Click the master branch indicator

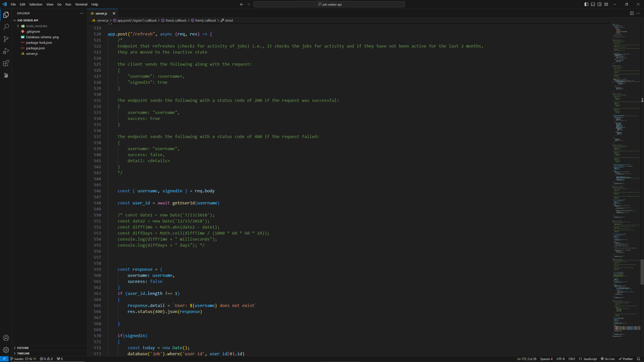17,359
